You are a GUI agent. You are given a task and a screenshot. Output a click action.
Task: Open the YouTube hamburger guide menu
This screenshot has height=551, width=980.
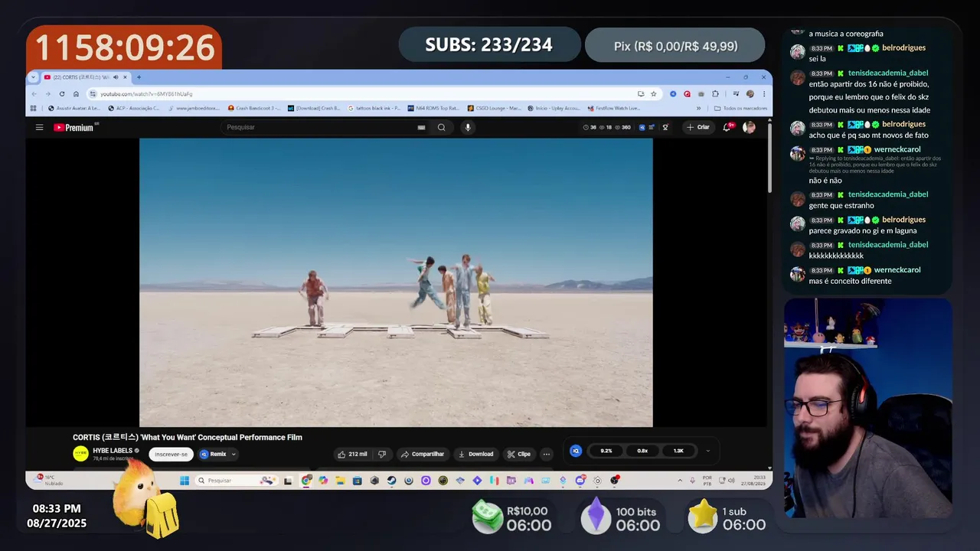point(39,127)
